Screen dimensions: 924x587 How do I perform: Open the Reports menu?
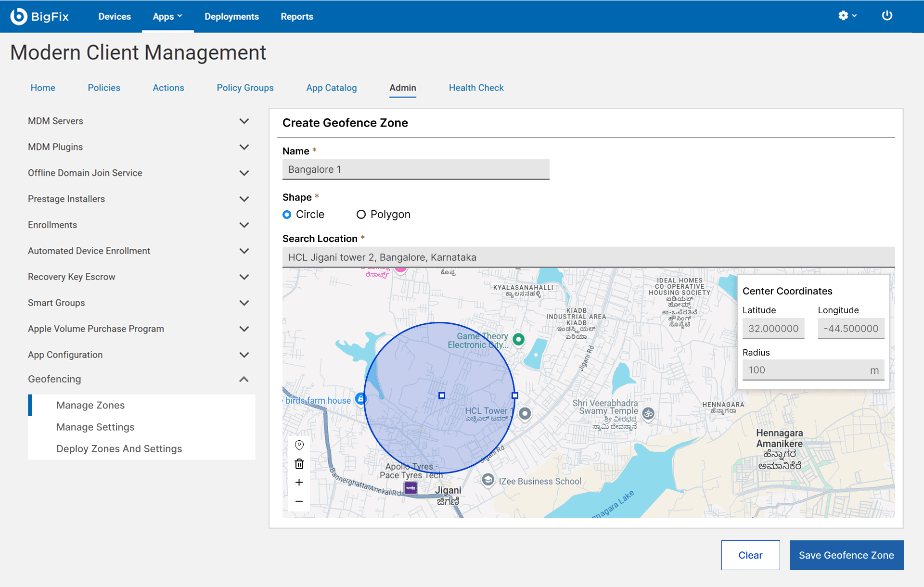pyautogui.click(x=297, y=16)
